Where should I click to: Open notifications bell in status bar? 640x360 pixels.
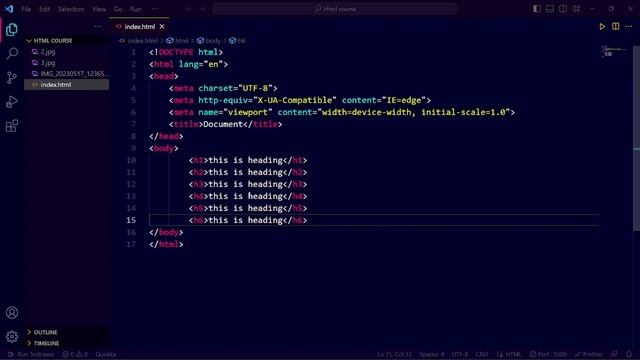[629, 354]
